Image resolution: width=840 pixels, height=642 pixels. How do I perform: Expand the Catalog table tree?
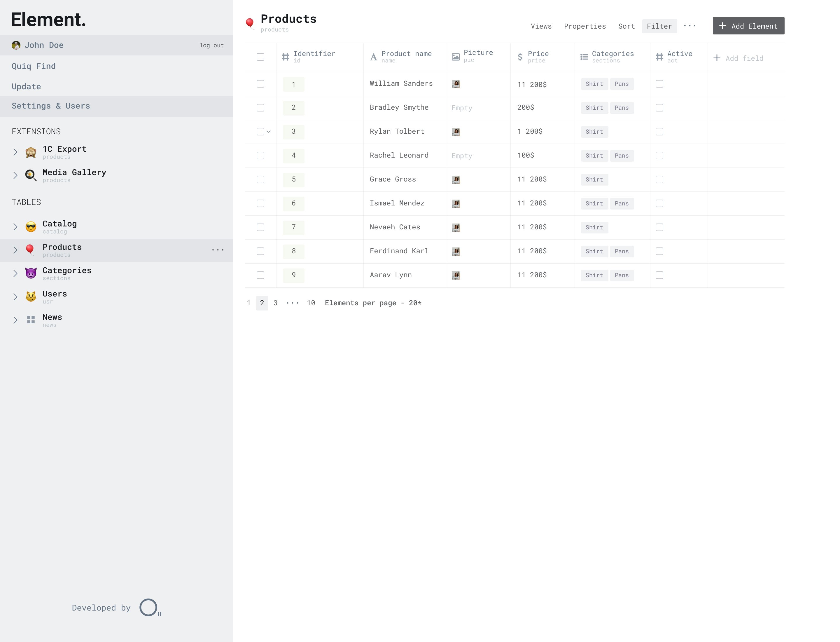pos(15,227)
